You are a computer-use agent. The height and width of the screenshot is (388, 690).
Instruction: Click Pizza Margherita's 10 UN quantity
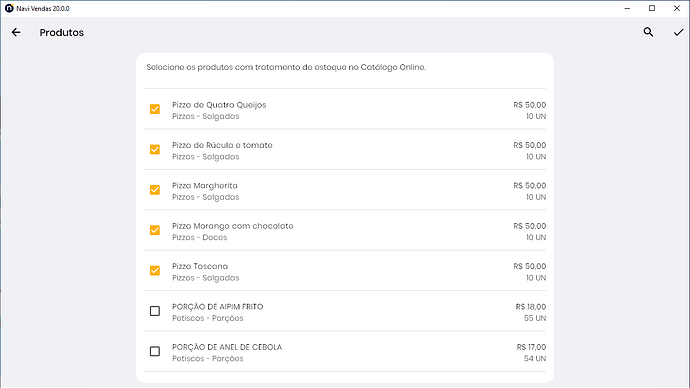(536, 197)
